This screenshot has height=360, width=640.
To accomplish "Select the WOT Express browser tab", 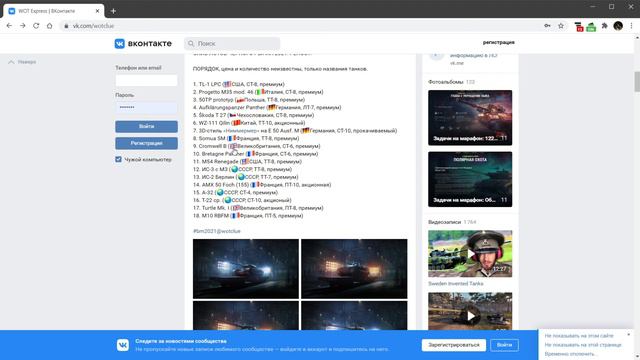I will point(53,11).
